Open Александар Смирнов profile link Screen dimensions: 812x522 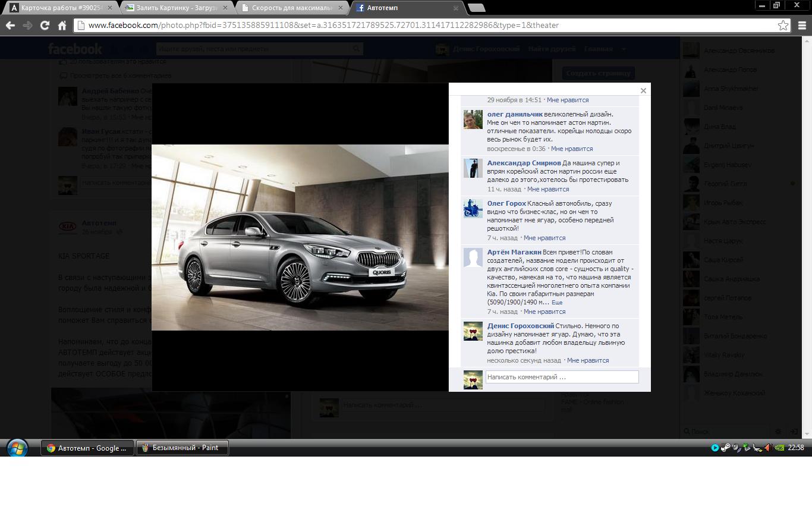(524, 163)
